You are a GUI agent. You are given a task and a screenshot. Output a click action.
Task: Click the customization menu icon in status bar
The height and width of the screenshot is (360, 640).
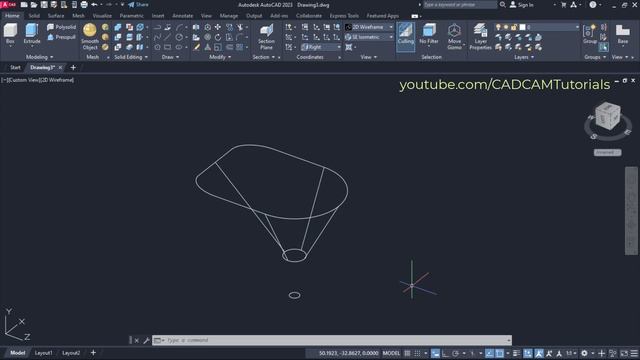click(634, 353)
